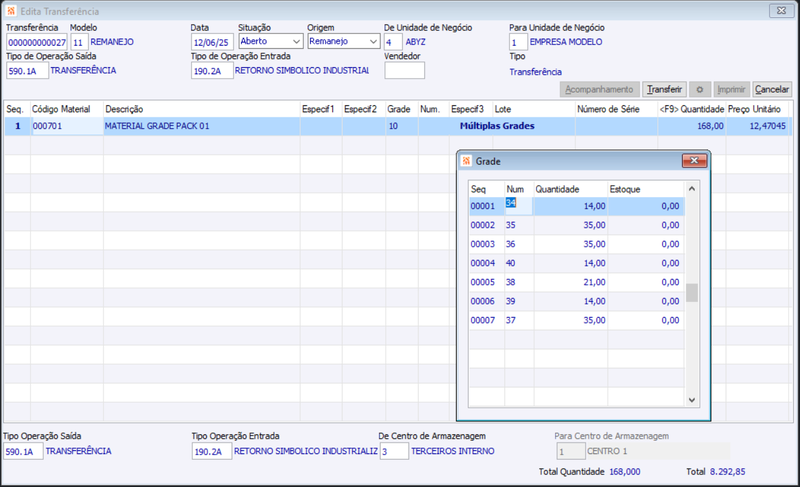Click the top Tipo de Operação Entrada field 190.2A
800x487 pixels.
[x=212, y=71]
